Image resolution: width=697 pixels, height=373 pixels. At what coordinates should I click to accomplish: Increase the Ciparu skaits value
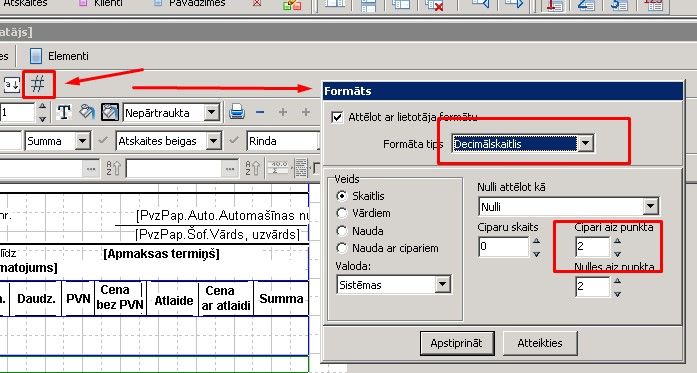click(x=537, y=241)
